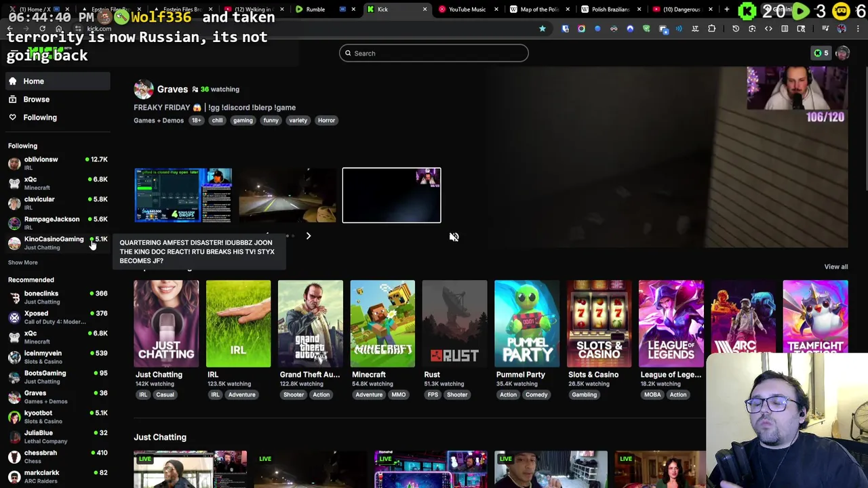Click the Kick search field
Viewport: 868px width, 488px height.
pyautogui.click(x=434, y=54)
